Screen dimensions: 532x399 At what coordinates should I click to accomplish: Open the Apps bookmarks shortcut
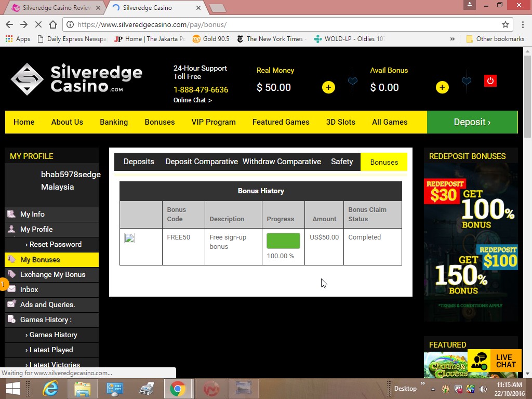[x=18, y=38]
